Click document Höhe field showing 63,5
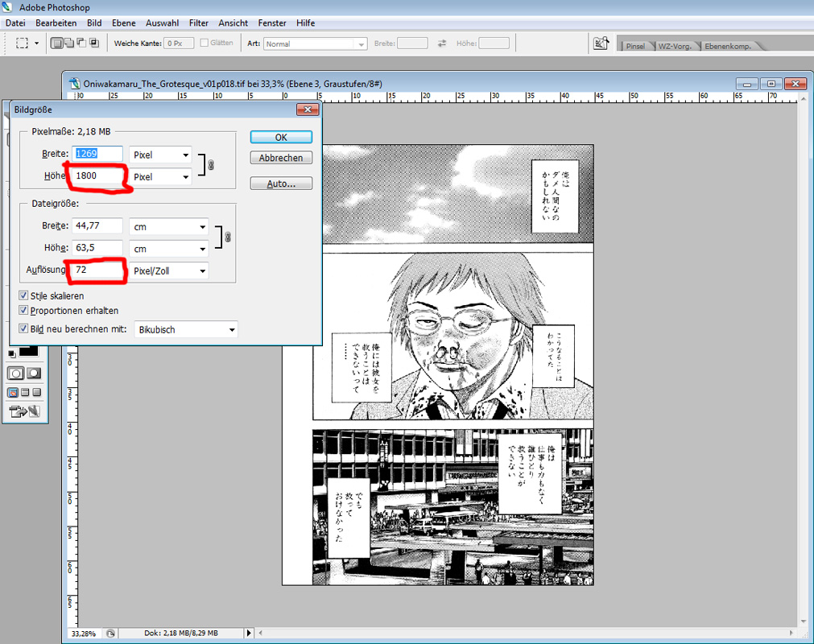814x644 pixels. point(97,247)
